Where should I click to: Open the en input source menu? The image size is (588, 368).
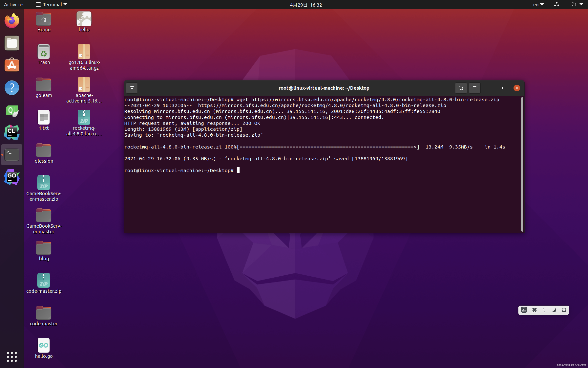(x=538, y=4)
